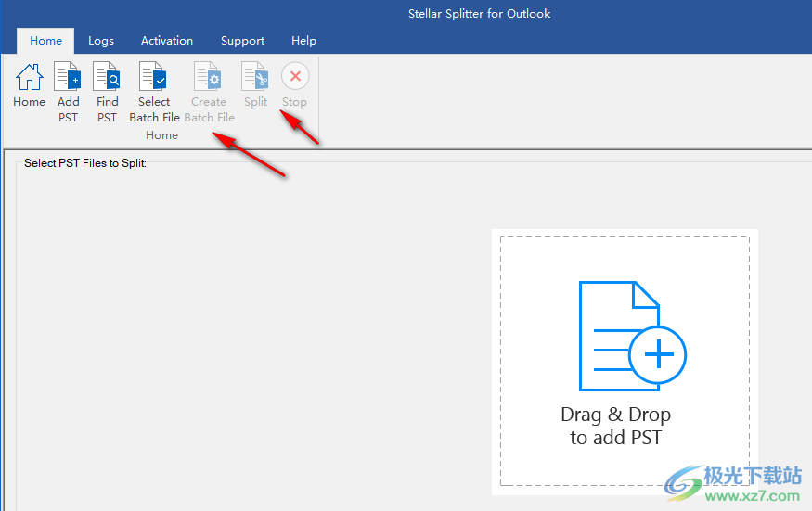The height and width of the screenshot is (511, 812).
Task: Click the 'Select PST Files to Split:' label
Action: 85,163
